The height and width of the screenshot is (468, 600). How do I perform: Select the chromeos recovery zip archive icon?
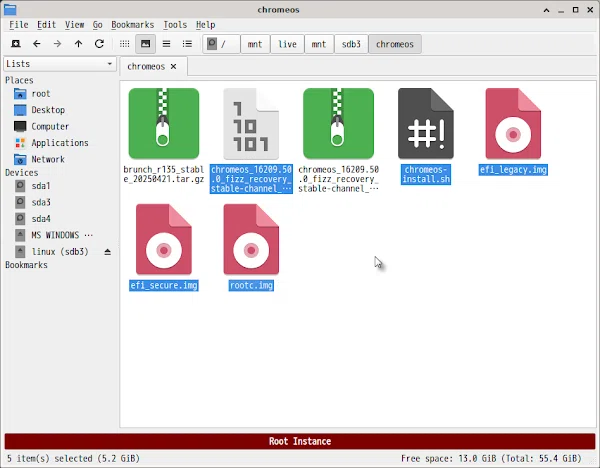click(x=338, y=124)
